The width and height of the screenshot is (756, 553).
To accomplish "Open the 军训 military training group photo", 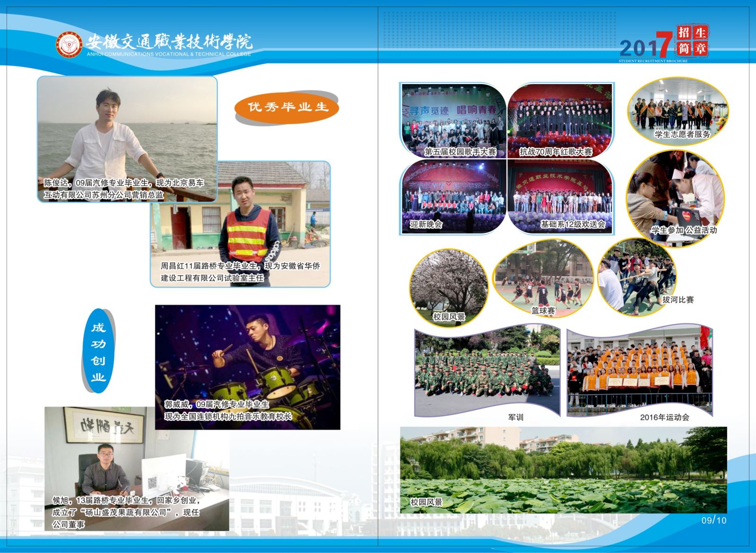I will point(487,371).
